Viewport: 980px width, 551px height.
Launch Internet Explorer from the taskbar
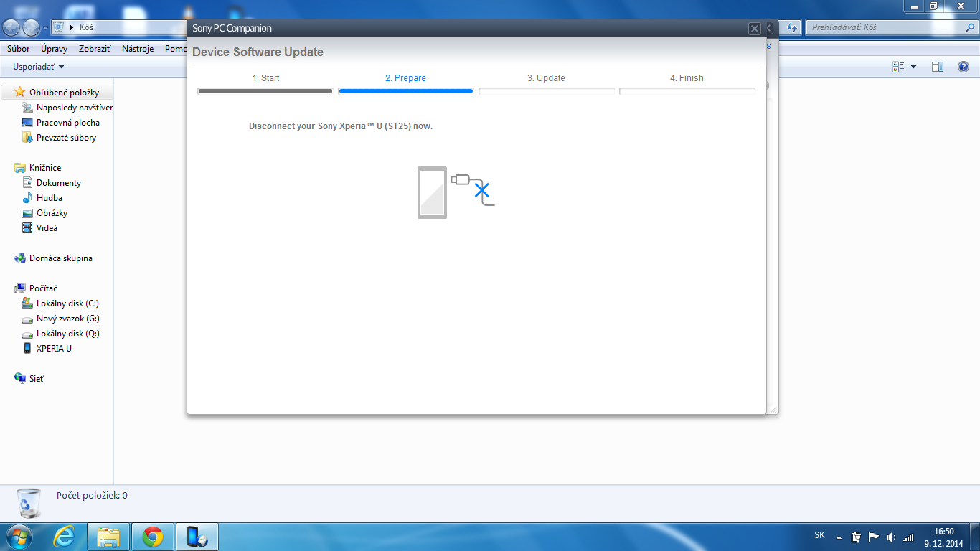(64, 537)
